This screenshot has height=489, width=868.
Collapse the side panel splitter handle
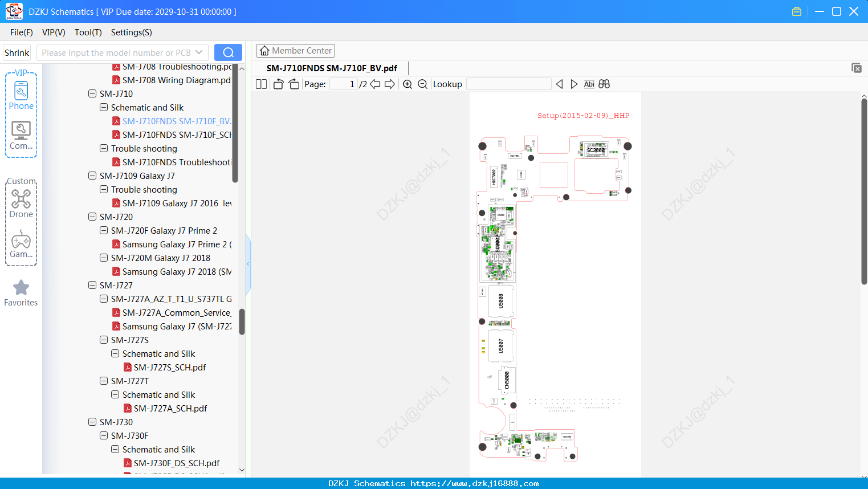(x=248, y=263)
